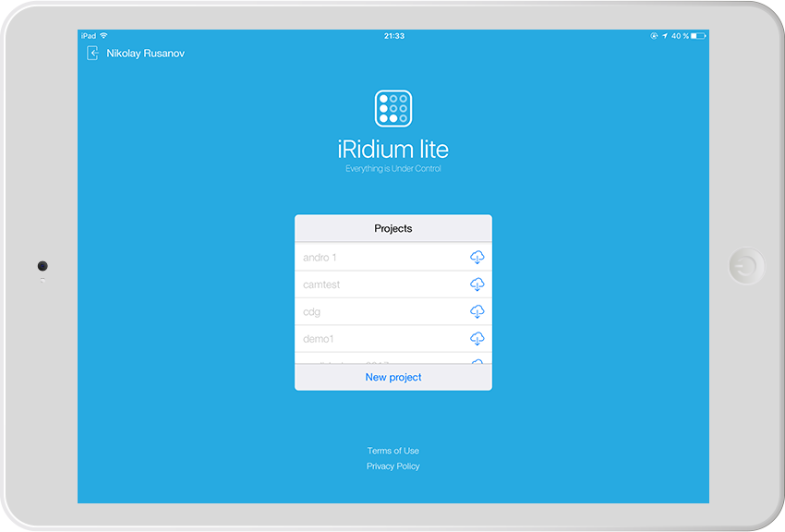Screen dimensions: 785x532
Task: Open the Privacy Policy link
Action: (x=393, y=466)
